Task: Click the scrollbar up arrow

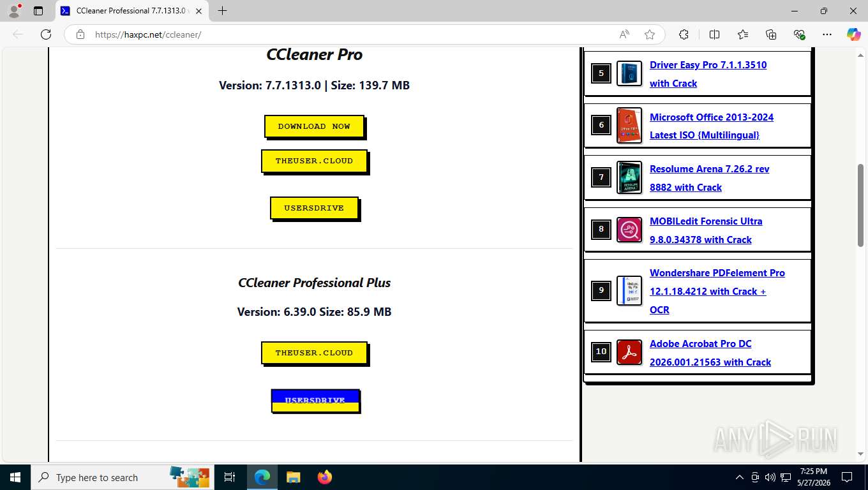Action: 861,54
